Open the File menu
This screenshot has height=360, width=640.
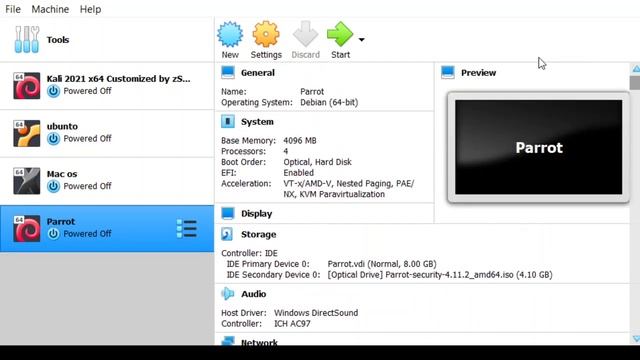pos(13,9)
